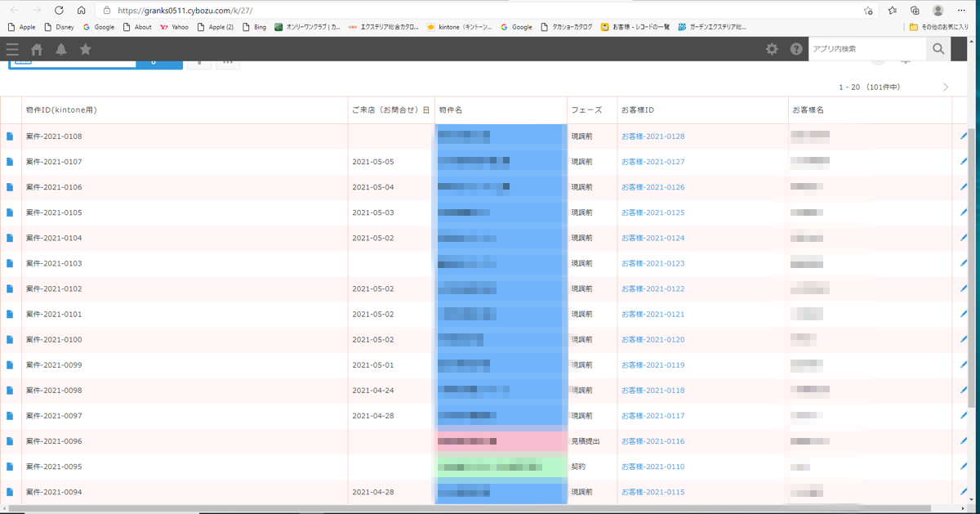Open browser settings and more menu
The image size is (980, 514).
964,11
